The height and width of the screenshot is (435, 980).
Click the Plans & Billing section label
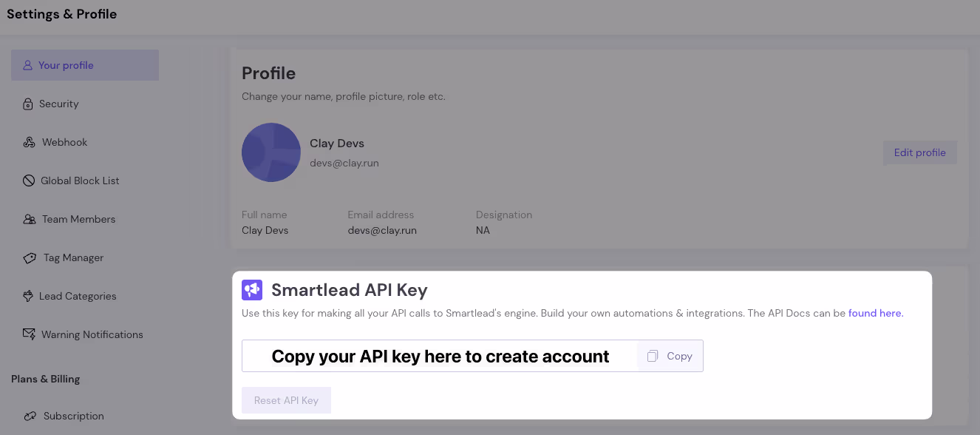click(46, 379)
